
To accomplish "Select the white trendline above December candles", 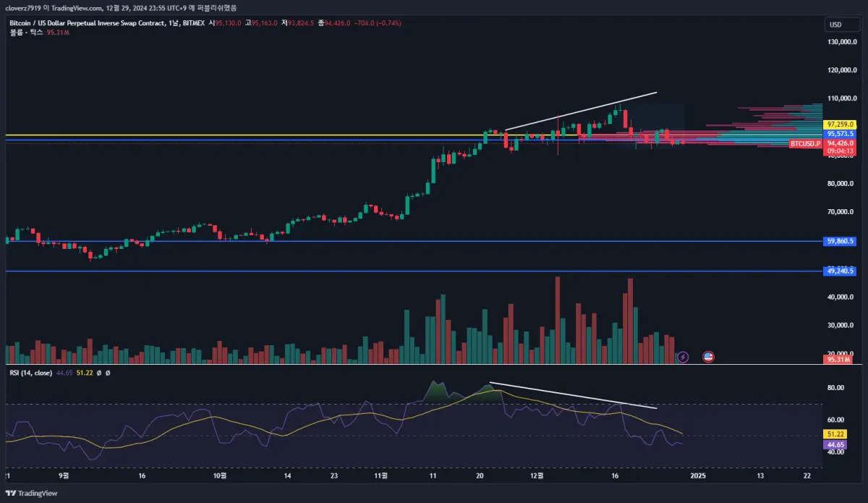I will point(581,111).
